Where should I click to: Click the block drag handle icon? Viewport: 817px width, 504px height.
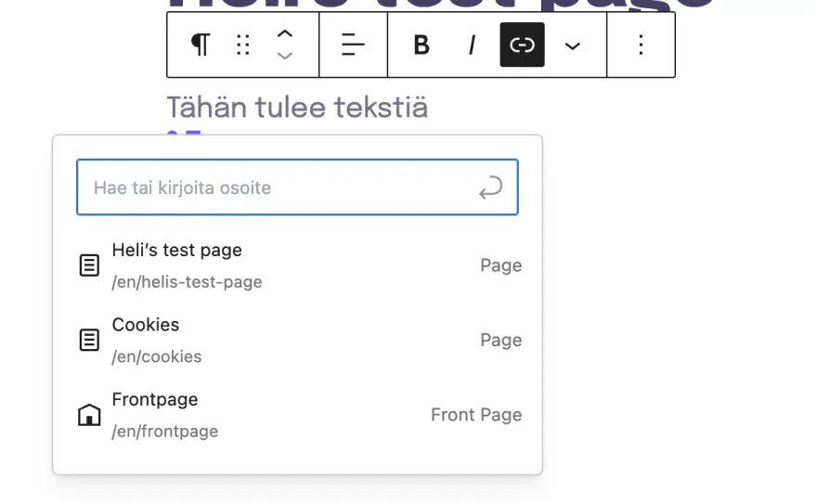243,45
